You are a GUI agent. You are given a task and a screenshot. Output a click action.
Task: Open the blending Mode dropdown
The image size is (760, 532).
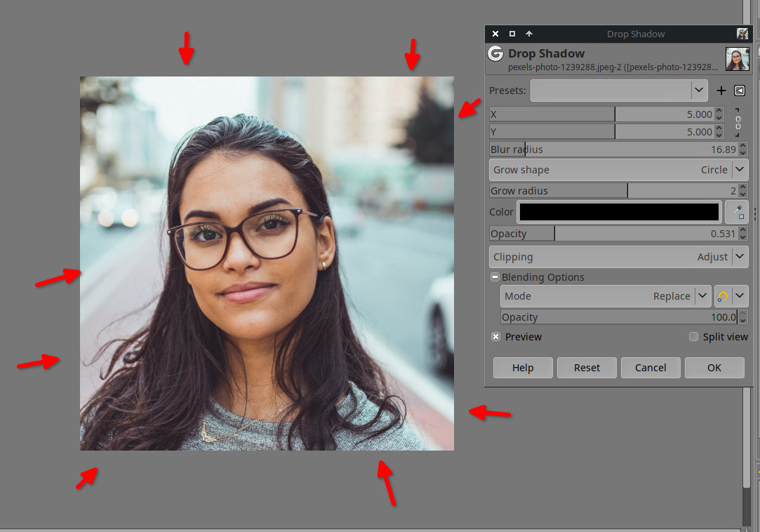[606, 296]
